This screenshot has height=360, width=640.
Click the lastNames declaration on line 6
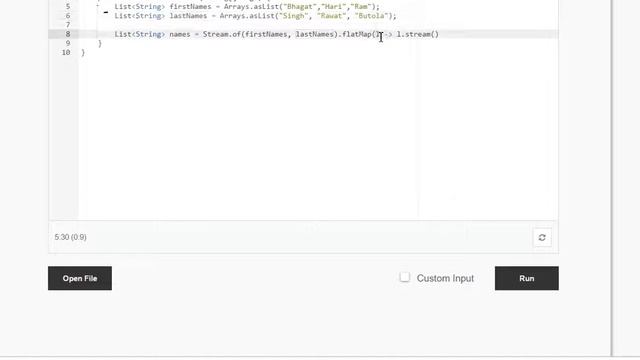click(x=256, y=16)
